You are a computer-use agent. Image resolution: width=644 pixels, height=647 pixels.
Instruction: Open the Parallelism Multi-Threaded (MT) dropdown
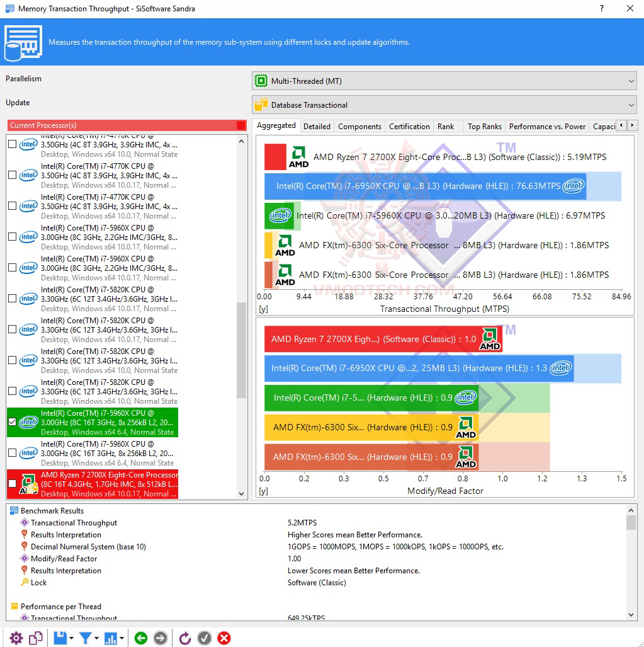tap(444, 81)
